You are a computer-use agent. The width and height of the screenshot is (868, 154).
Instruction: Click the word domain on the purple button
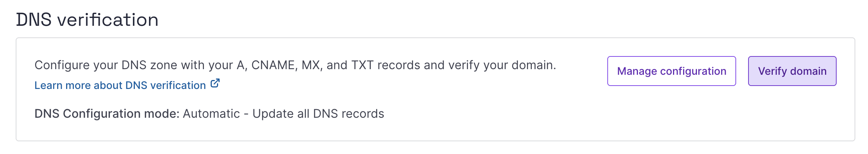point(808,71)
